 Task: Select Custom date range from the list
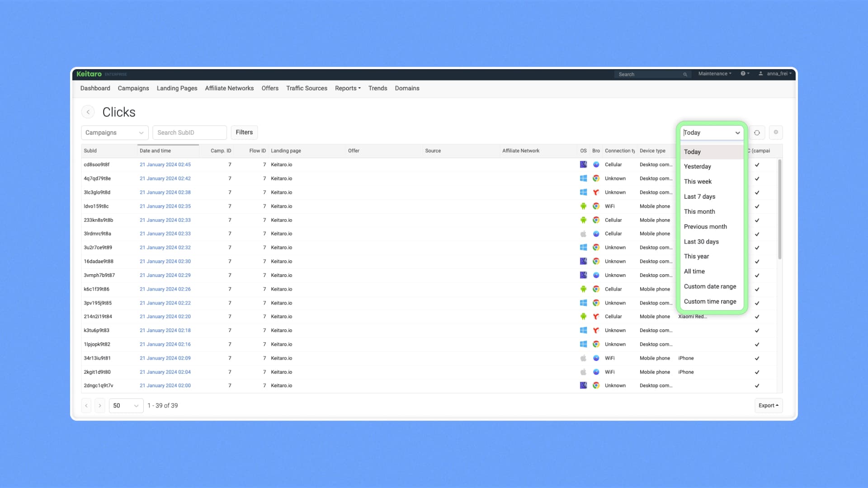tap(710, 286)
